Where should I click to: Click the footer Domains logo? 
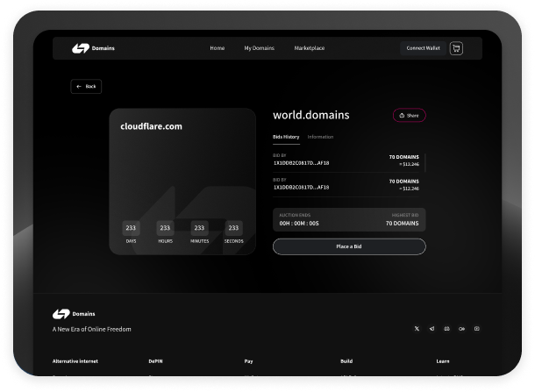[74, 314]
